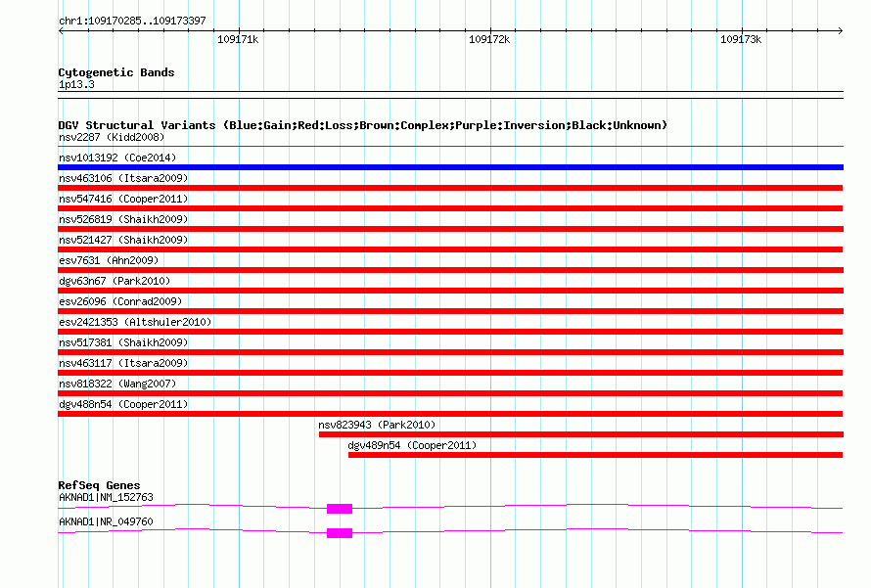
Task: Open variant esv7631 (Ahn2009)
Action: [x=109, y=260]
